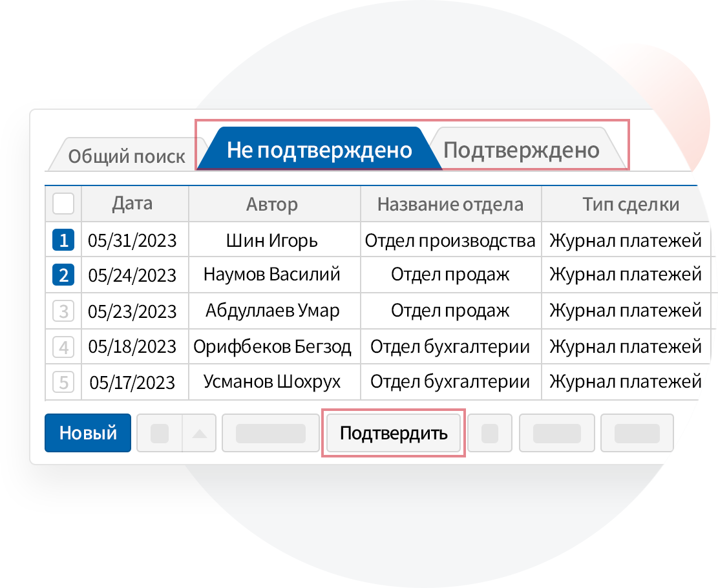The width and height of the screenshot is (718, 588).
Task: Click Отдел производства department cell
Action: [450, 241]
